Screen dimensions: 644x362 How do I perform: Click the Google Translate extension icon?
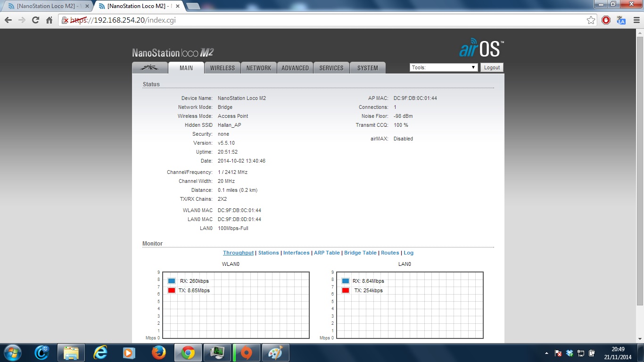621,20
